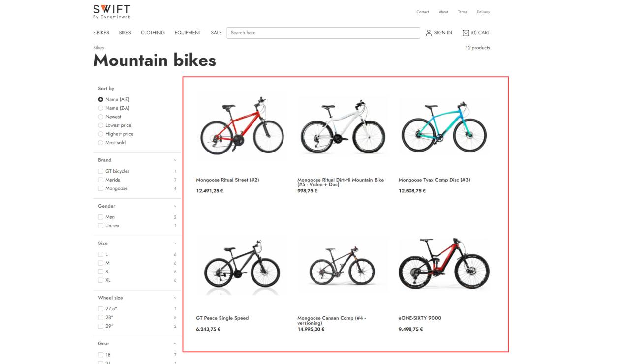The image size is (630, 364).
Task: Open the CLOTHING menu item
Action: [x=153, y=33]
